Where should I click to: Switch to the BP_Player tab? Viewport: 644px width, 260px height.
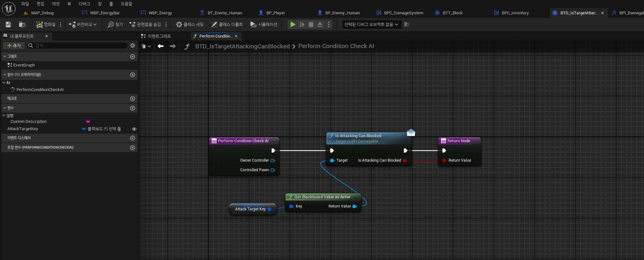click(x=276, y=13)
